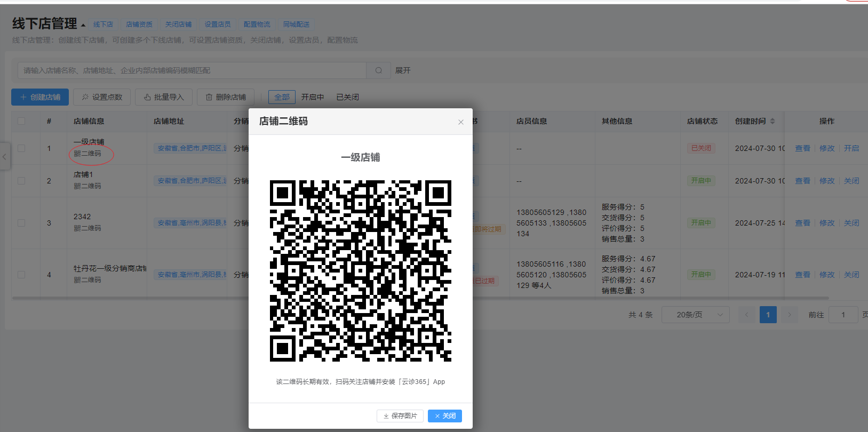Click 开启 for row 1 一级店铺
Image resolution: width=868 pixels, height=432 pixels.
pyautogui.click(x=851, y=148)
